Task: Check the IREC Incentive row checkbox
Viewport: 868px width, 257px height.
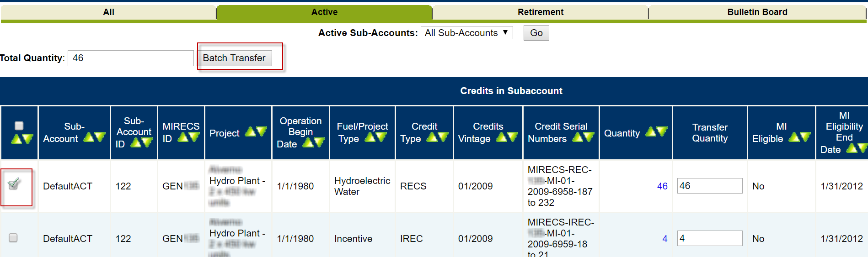Action: [13, 238]
